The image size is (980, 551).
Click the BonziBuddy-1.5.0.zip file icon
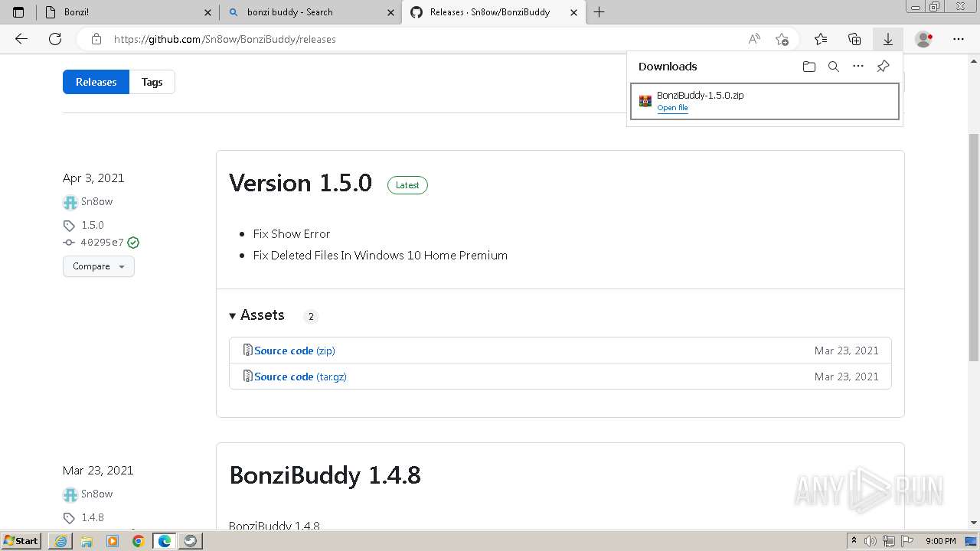point(645,101)
